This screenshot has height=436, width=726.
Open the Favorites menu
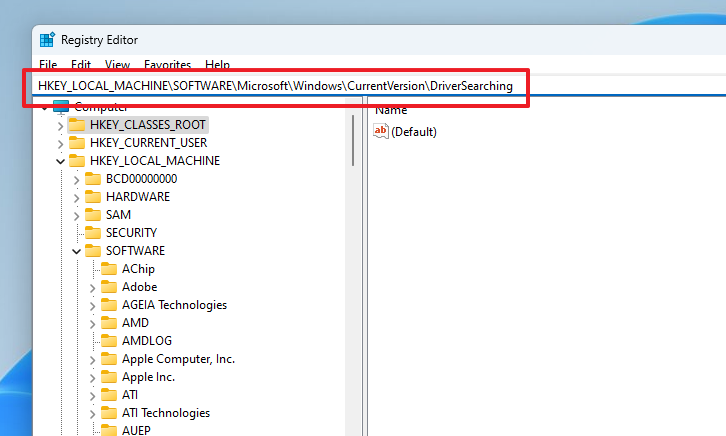(168, 64)
